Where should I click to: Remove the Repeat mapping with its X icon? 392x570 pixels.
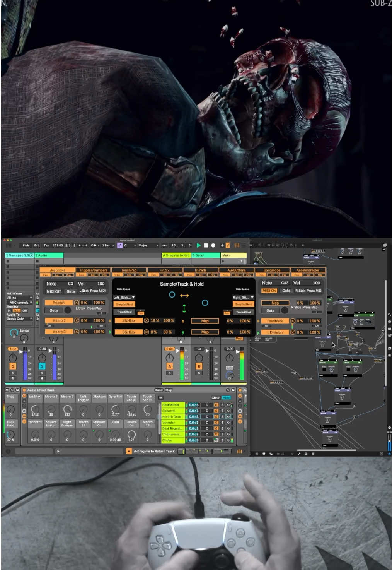pyautogui.click(x=77, y=303)
